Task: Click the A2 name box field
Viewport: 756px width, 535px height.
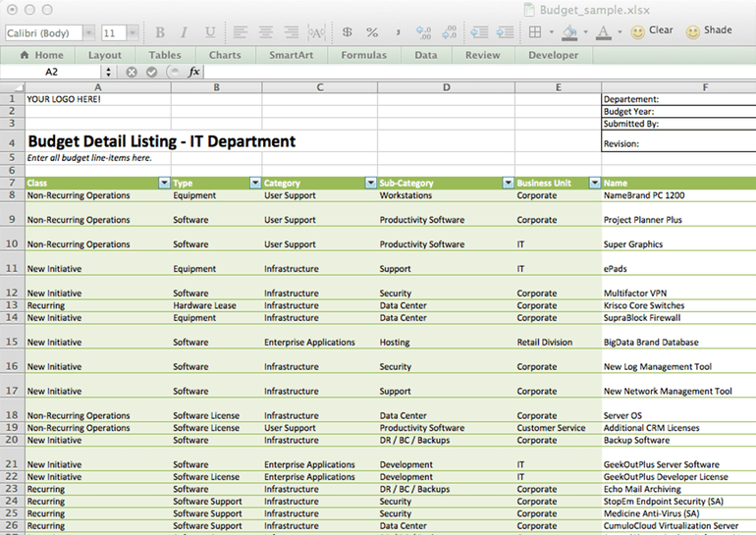Action: coord(51,72)
